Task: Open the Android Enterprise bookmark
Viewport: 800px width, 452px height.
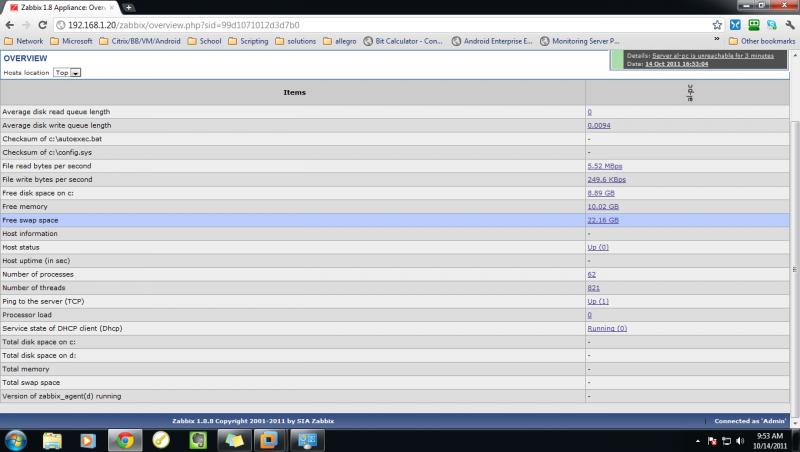Action: 492,41
